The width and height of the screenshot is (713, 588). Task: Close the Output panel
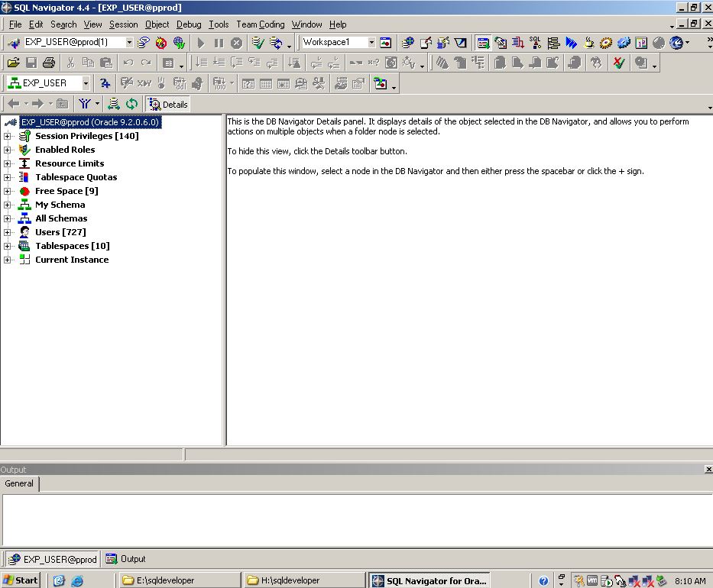pyautogui.click(x=708, y=470)
